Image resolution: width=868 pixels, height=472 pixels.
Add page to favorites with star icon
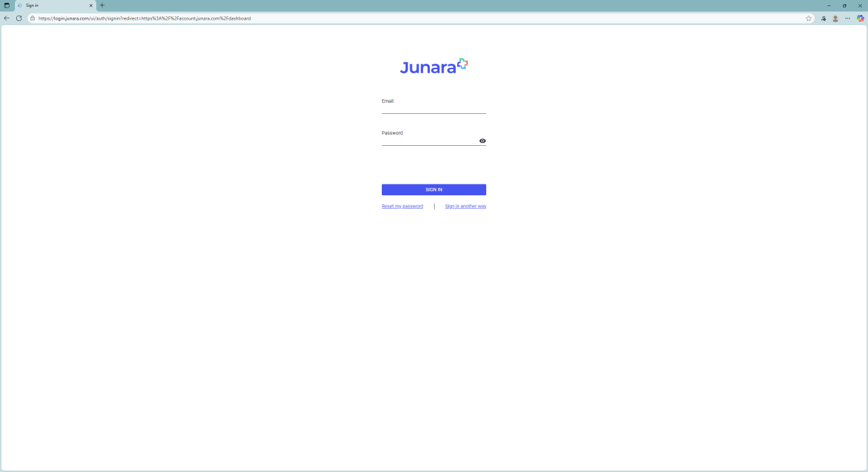click(x=808, y=18)
